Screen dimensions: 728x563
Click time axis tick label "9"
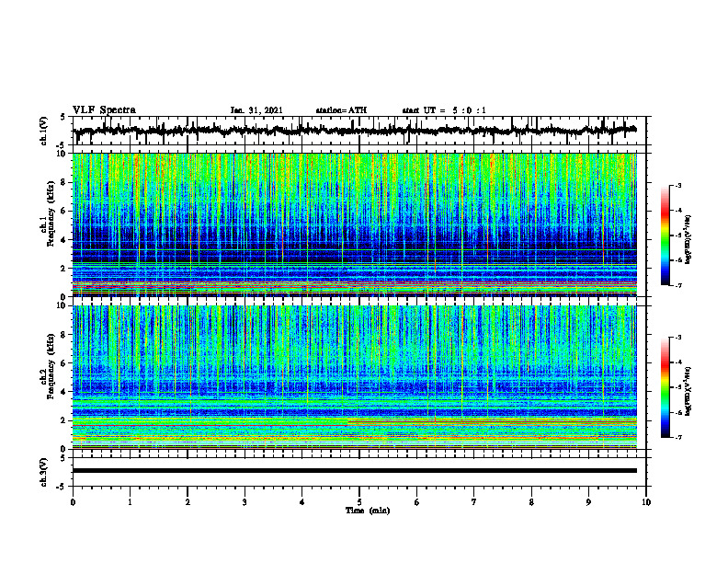(588, 502)
